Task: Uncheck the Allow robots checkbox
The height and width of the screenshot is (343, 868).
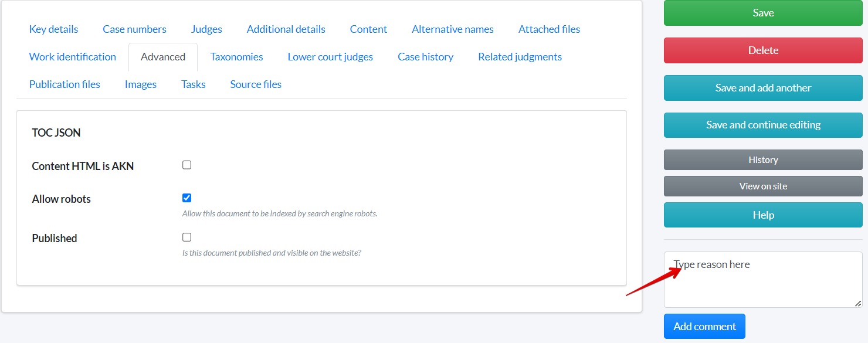Action: click(x=187, y=198)
